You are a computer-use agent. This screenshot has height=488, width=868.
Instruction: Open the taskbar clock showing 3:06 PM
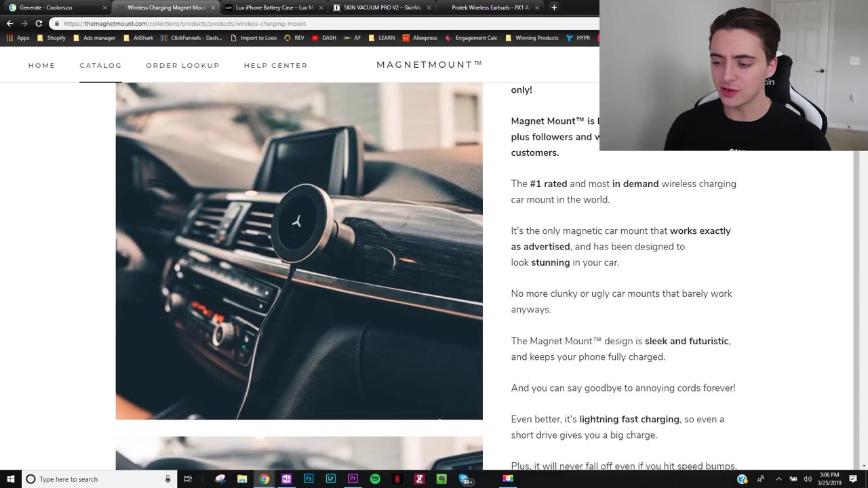pos(830,479)
